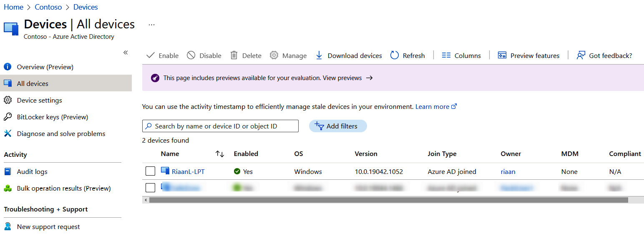The height and width of the screenshot is (234, 644).
Task: Click the Devices breadcrumb link
Action: 86,7
